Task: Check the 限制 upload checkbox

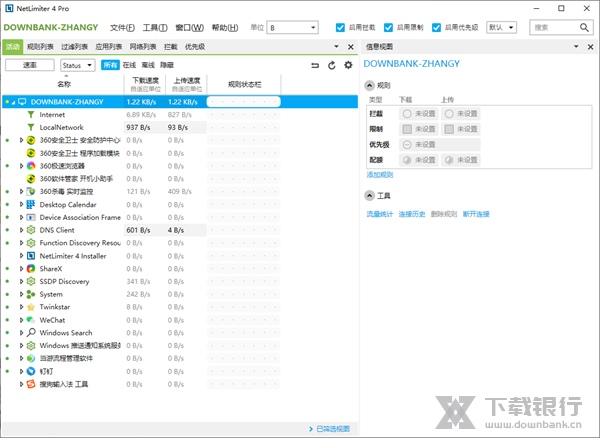Action: [449, 129]
